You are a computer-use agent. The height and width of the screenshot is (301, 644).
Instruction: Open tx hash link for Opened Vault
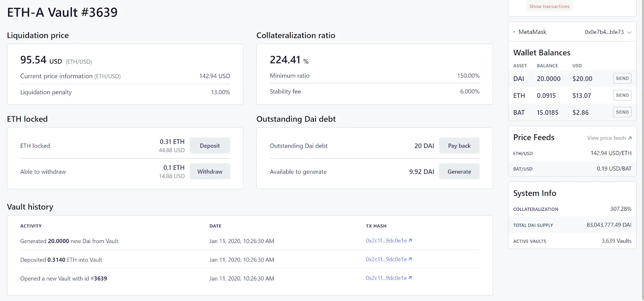click(x=386, y=278)
